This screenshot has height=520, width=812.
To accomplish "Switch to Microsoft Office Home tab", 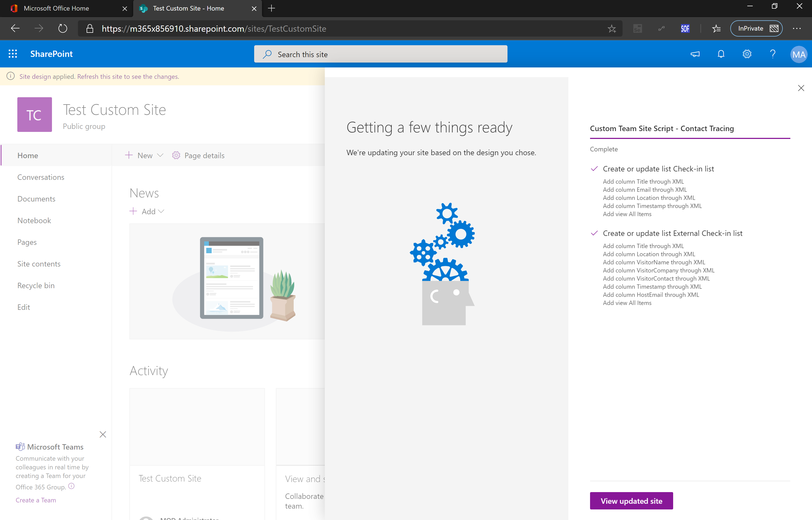I will pos(57,8).
